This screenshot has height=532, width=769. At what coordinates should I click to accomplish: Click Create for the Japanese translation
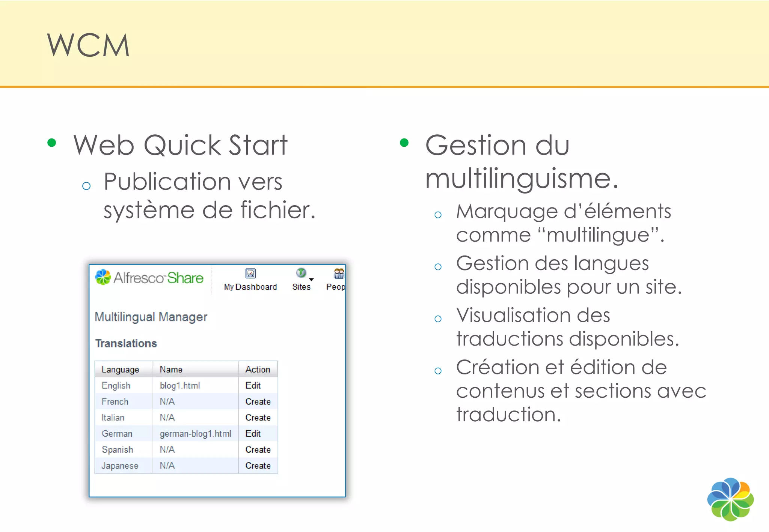click(x=258, y=466)
